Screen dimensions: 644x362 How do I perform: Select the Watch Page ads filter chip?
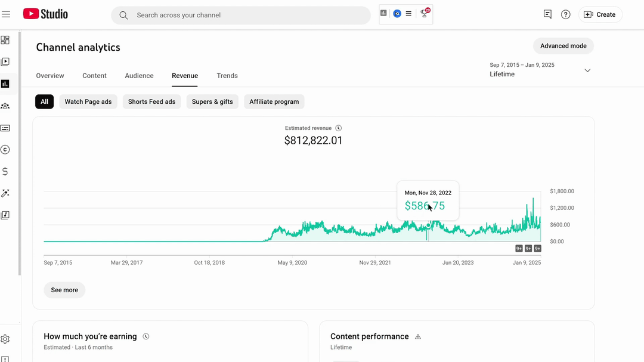coord(88,101)
